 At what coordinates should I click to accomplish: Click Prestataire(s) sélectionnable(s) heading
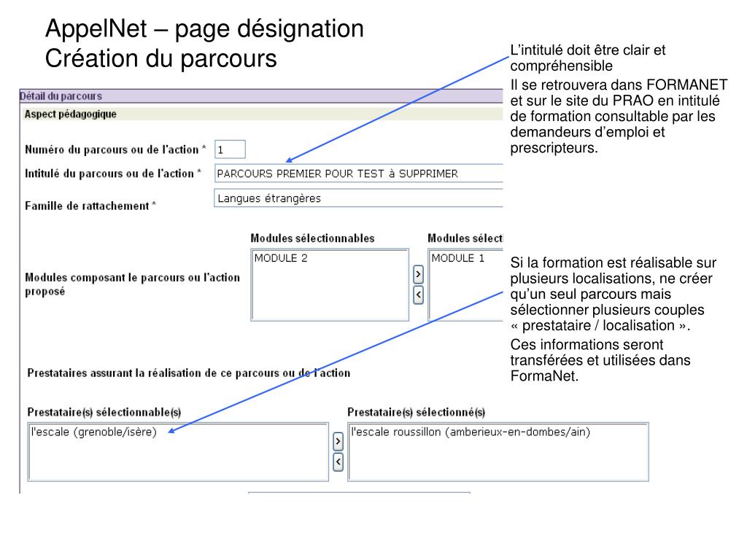(104, 413)
